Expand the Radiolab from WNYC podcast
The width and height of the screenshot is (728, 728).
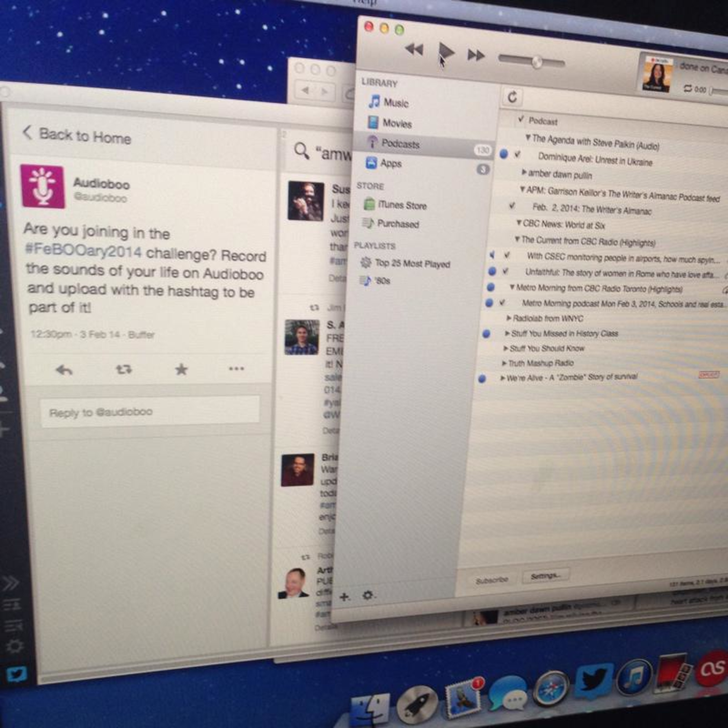[509, 318]
